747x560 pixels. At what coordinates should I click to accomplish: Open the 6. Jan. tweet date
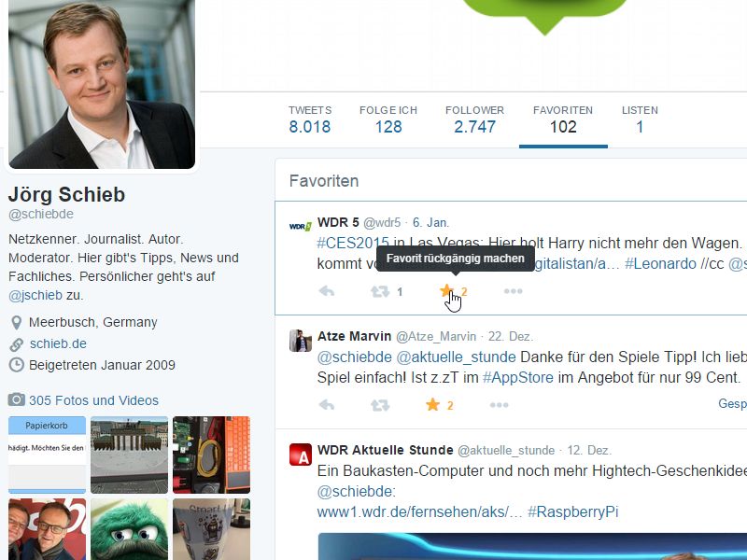click(x=430, y=223)
